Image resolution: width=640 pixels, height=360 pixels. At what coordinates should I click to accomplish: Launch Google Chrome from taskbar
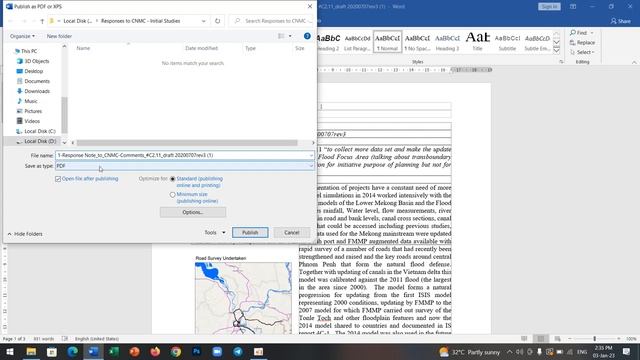click(x=176, y=351)
